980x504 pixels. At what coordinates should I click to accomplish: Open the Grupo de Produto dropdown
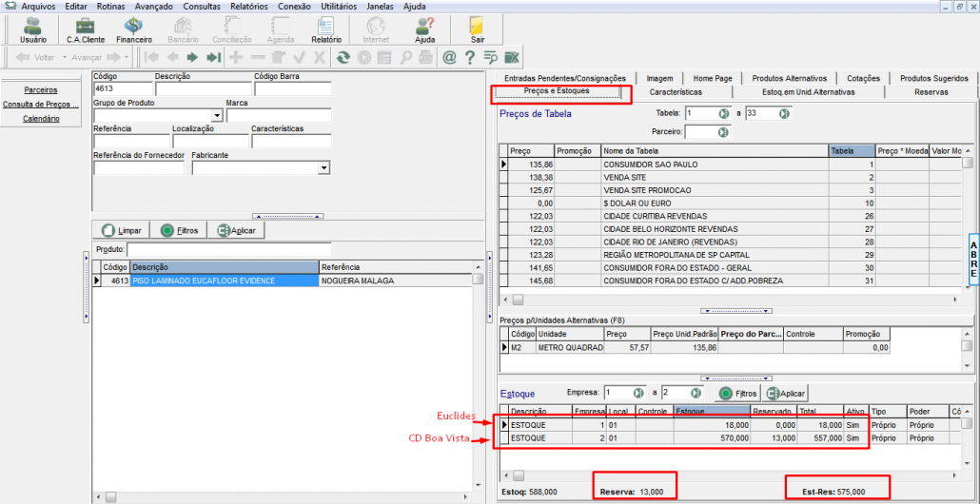(x=218, y=116)
